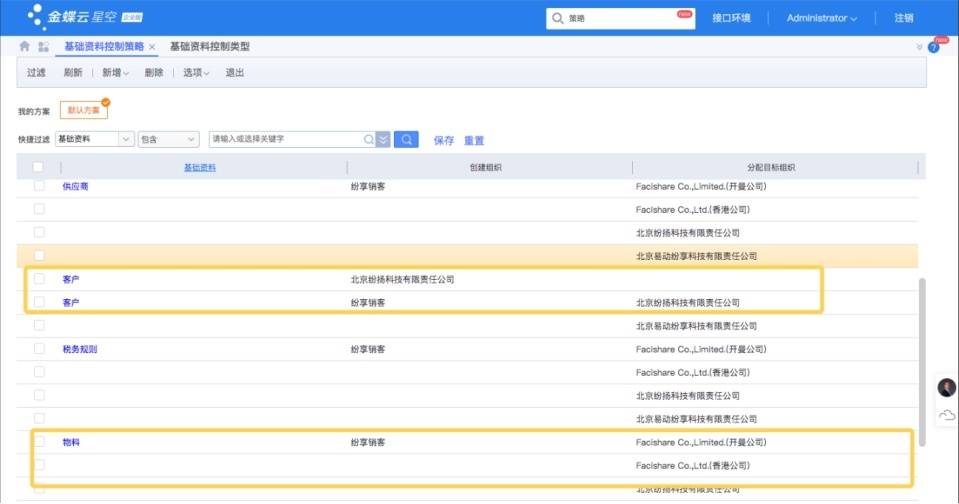Open the 供应商 link in the table
The width and height of the screenshot is (959, 504).
75,186
